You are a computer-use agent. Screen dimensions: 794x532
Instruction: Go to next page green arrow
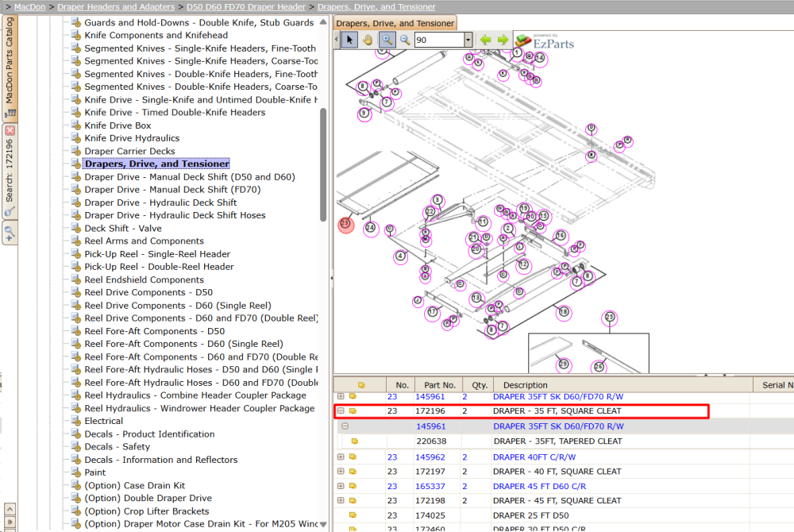[503, 40]
